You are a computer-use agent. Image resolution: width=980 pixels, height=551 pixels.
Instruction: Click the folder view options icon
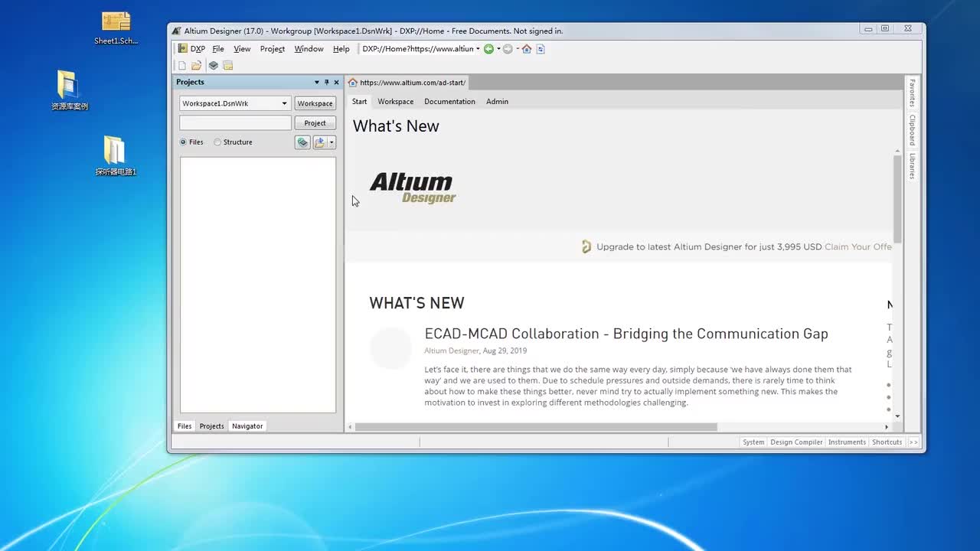click(x=320, y=142)
